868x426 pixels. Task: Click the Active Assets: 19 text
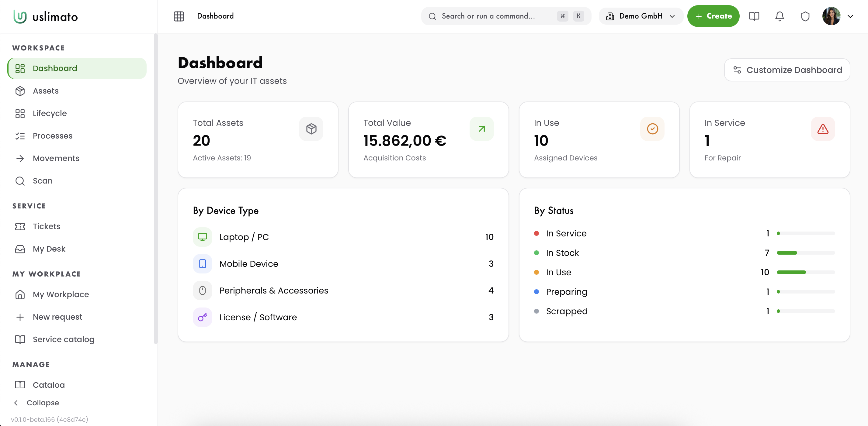click(222, 158)
